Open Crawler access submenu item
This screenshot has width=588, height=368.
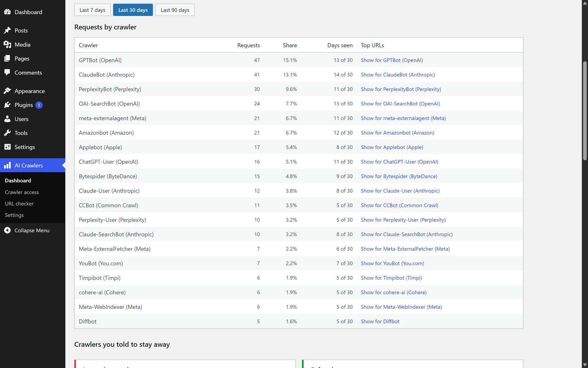click(22, 192)
